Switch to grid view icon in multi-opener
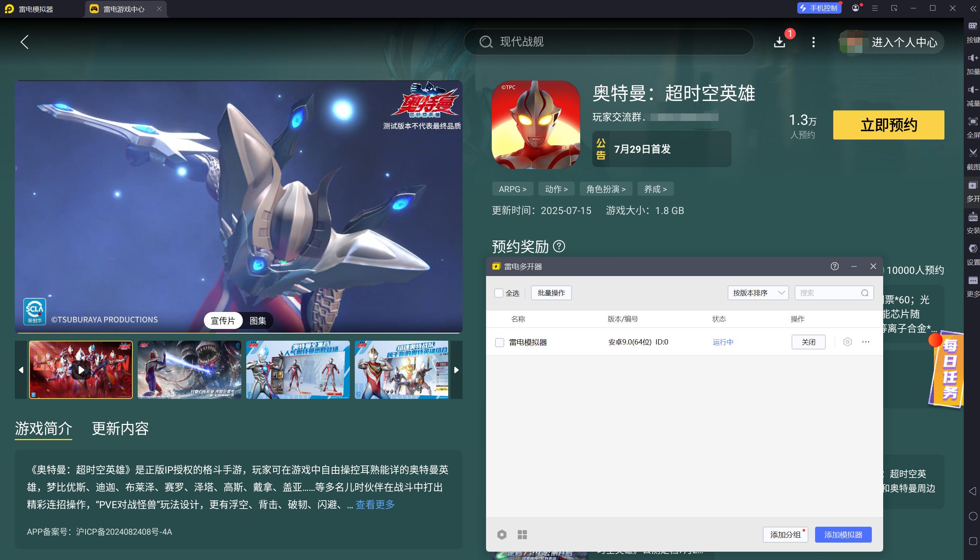This screenshot has width=980, height=560. click(x=522, y=534)
